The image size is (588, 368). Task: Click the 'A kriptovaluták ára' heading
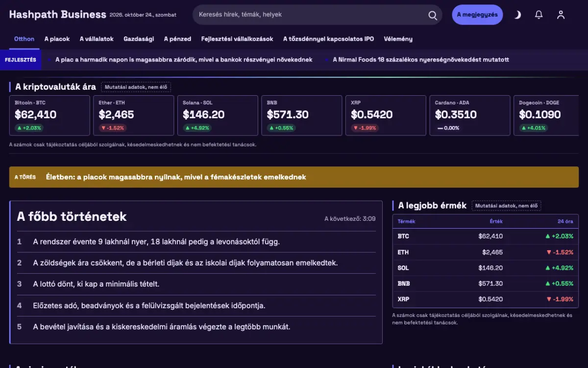click(55, 87)
